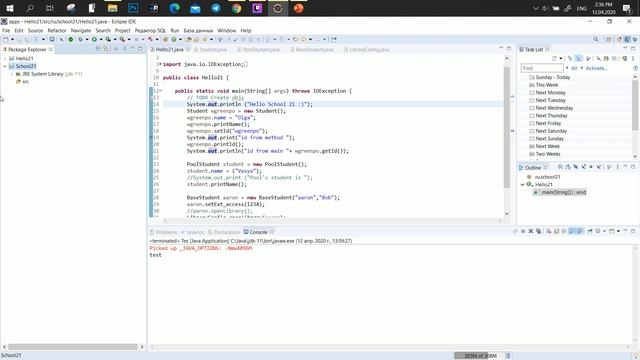This screenshot has width=640, height=360.
Task: Click the New Java Class icon
Action: click(174, 39)
